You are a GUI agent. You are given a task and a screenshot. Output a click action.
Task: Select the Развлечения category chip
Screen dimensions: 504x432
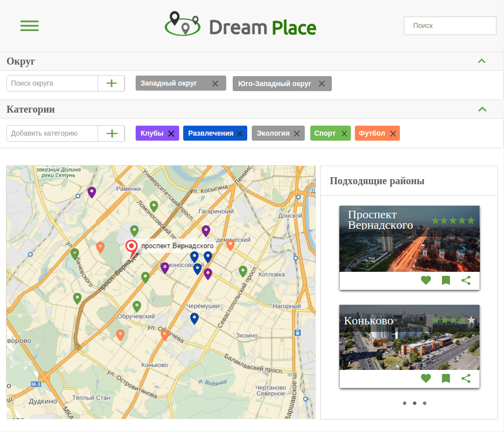[215, 133]
